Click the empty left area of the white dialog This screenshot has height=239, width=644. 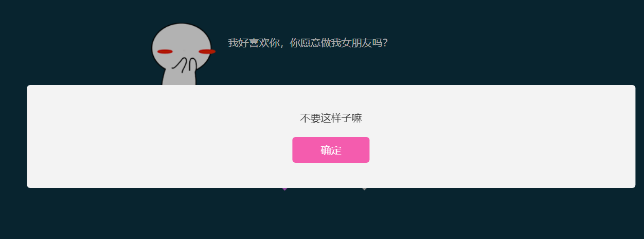(129, 136)
